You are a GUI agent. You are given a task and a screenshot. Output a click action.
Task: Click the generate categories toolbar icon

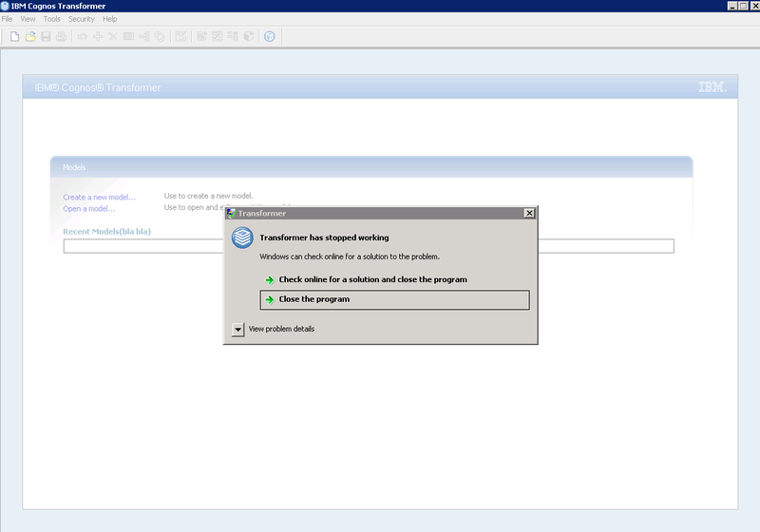coord(201,37)
